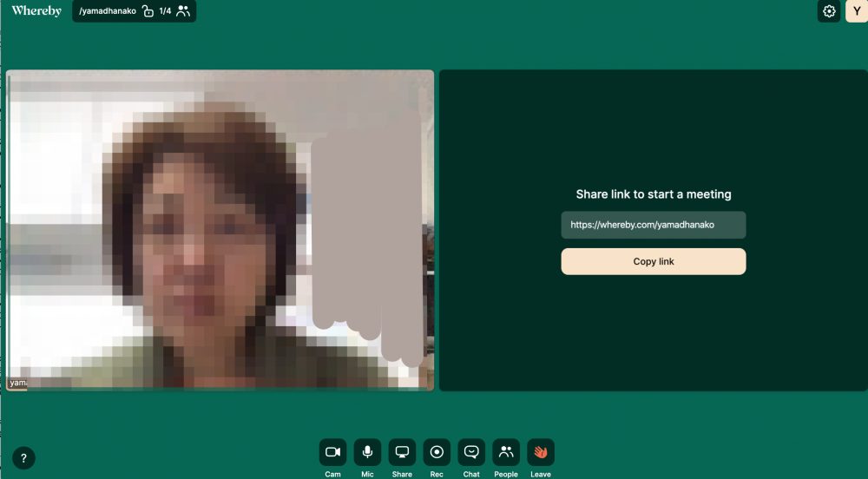The width and height of the screenshot is (868, 479).
Task: Click the local video tile
Action: pyautogui.click(x=220, y=230)
